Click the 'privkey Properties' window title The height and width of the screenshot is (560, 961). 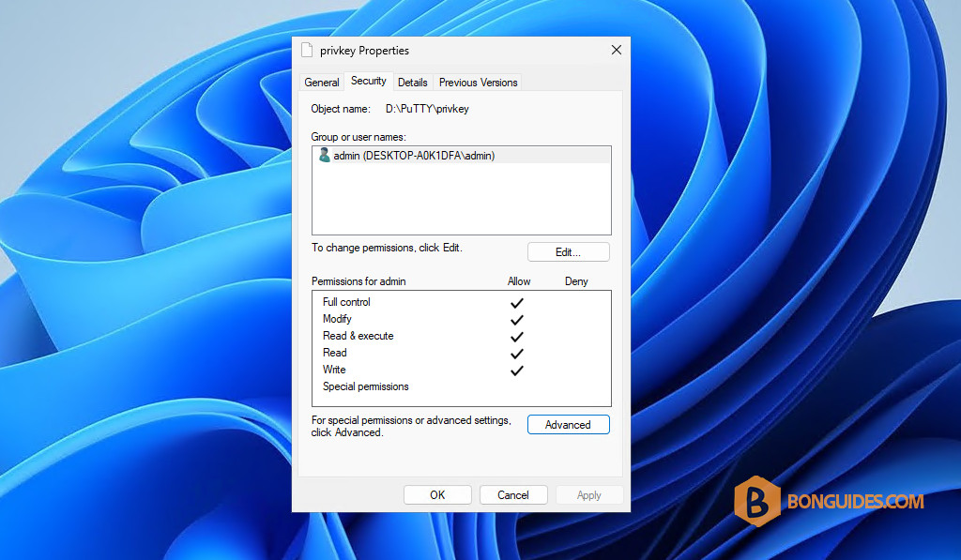(x=365, y=51)
